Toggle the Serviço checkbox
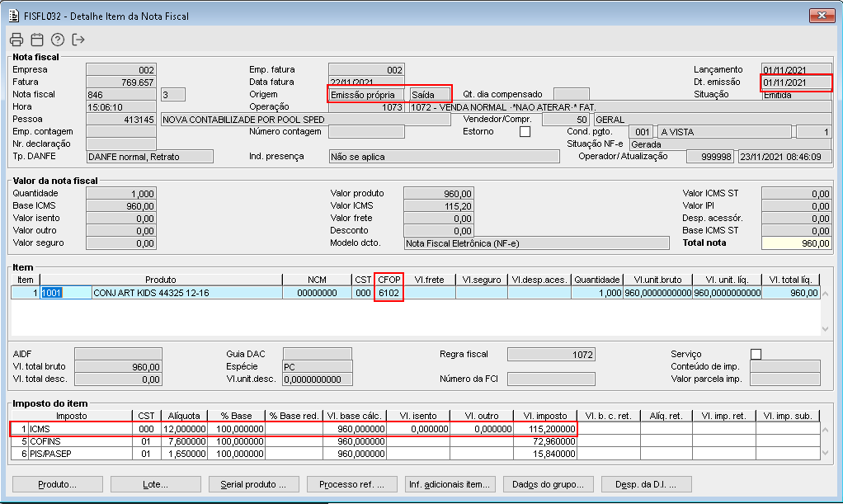The width and height of the screenshot is (843, 504). (756, 354)
